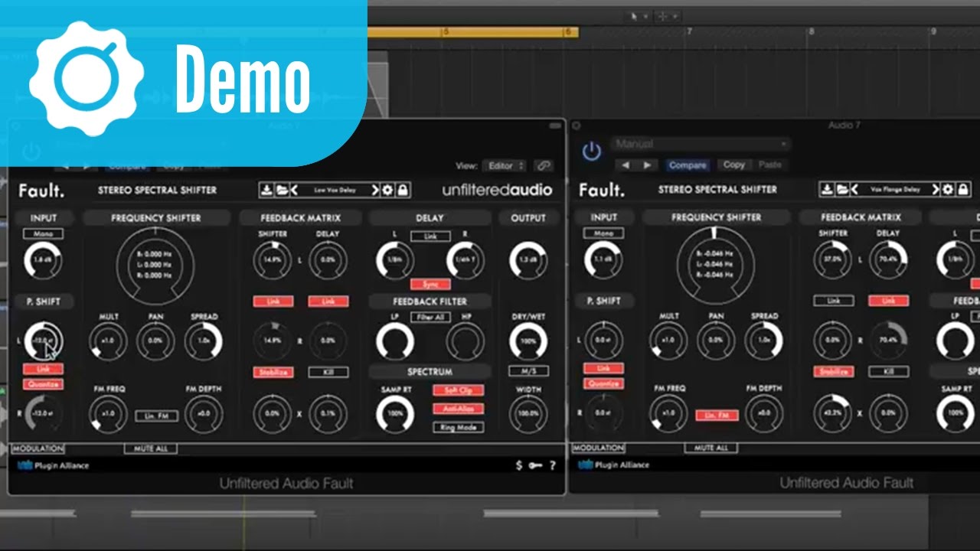Click Shifter feedback Link in left plugin
The height and width of the screenshot is (551, 980).
[x=273, y=302]
